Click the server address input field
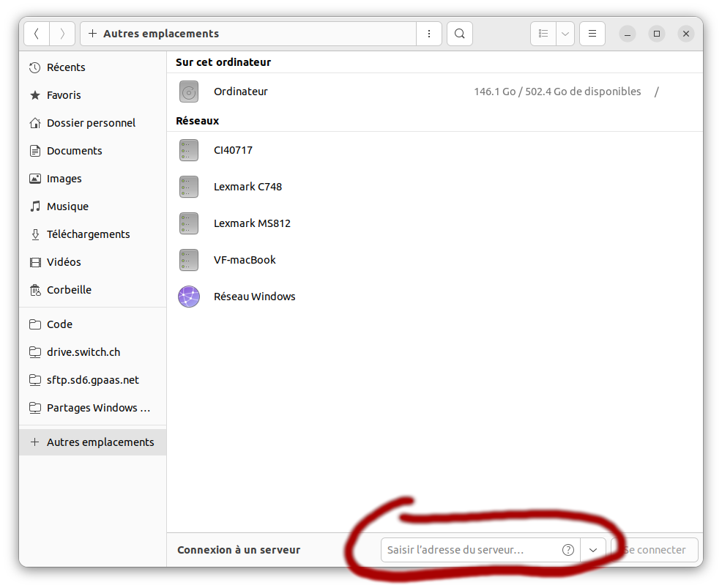This screenshot has height=588, width=722. (x=469, y=550)
